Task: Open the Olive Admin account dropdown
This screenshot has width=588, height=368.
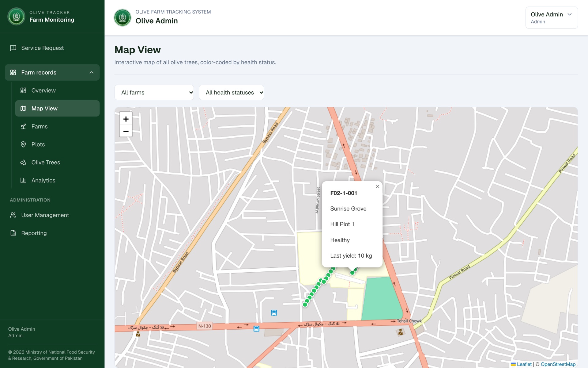Action: pos(552,18)
